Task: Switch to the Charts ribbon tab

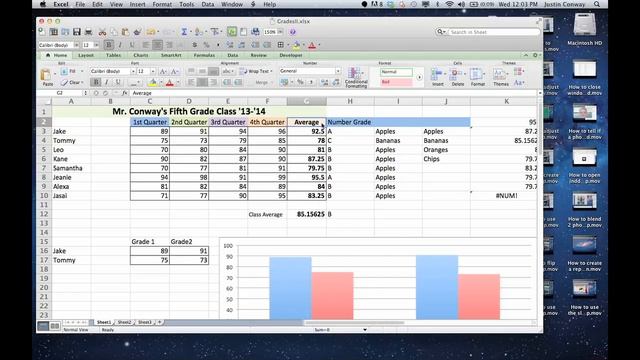Action: tap(141, 55)
